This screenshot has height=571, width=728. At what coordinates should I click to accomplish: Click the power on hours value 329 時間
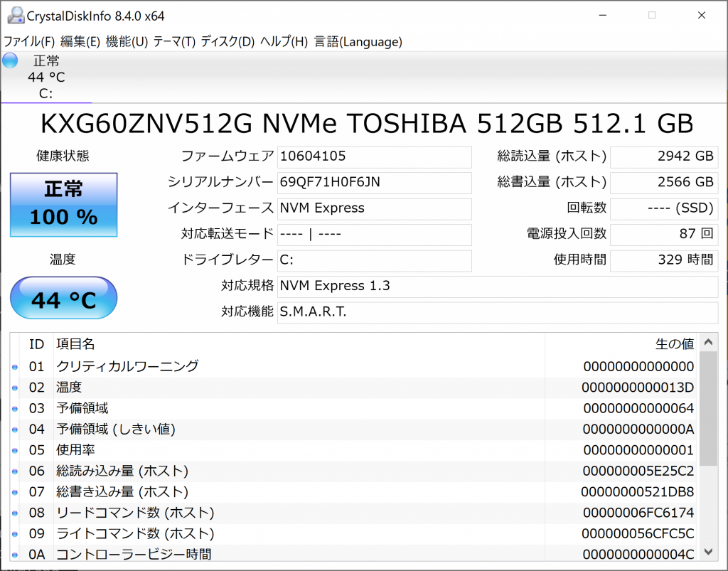coord(664,260)
